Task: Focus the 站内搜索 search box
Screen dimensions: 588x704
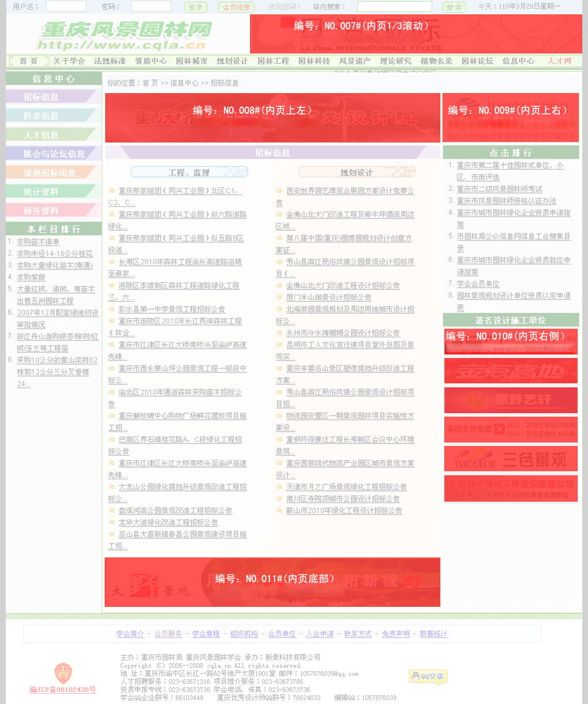Action: click(x=395, y=6)
